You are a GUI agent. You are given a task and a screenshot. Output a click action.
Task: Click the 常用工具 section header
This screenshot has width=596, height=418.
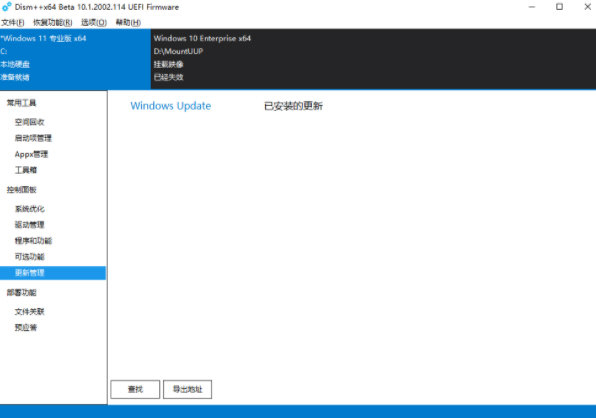click(21, 103)
